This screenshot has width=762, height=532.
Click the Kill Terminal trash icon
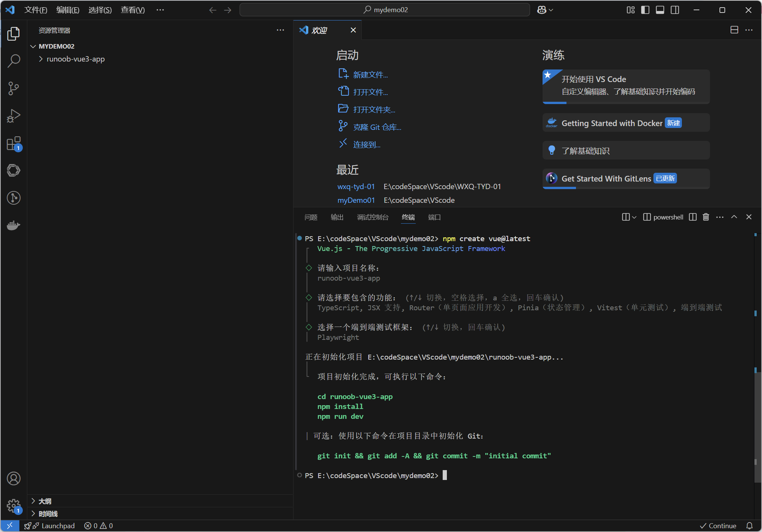(x=706, y=217)
